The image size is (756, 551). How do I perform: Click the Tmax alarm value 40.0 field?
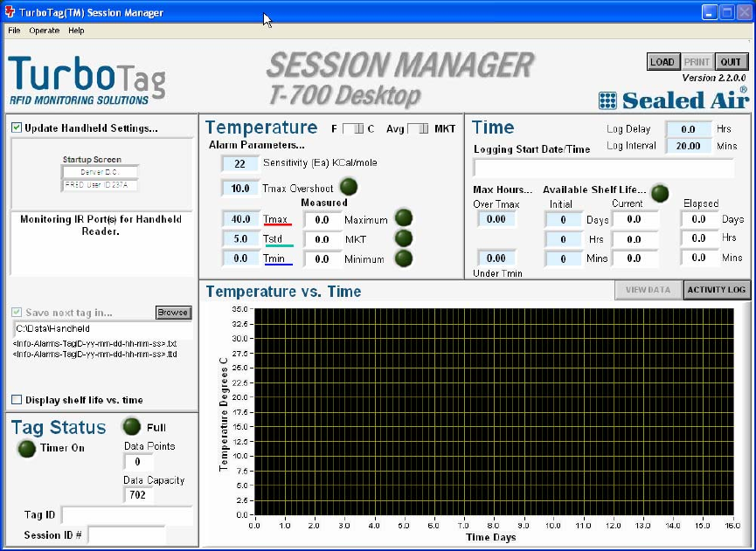click(x=240, y=219)
